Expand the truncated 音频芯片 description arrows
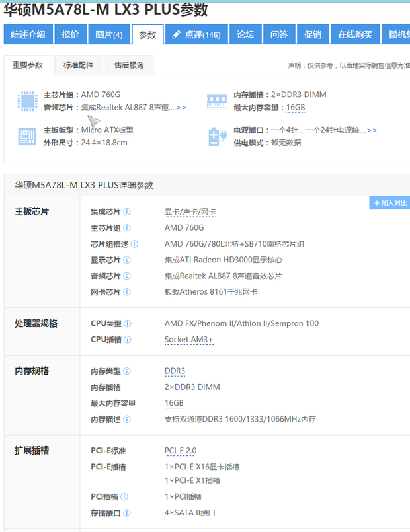410x532 pixels. 182,108
